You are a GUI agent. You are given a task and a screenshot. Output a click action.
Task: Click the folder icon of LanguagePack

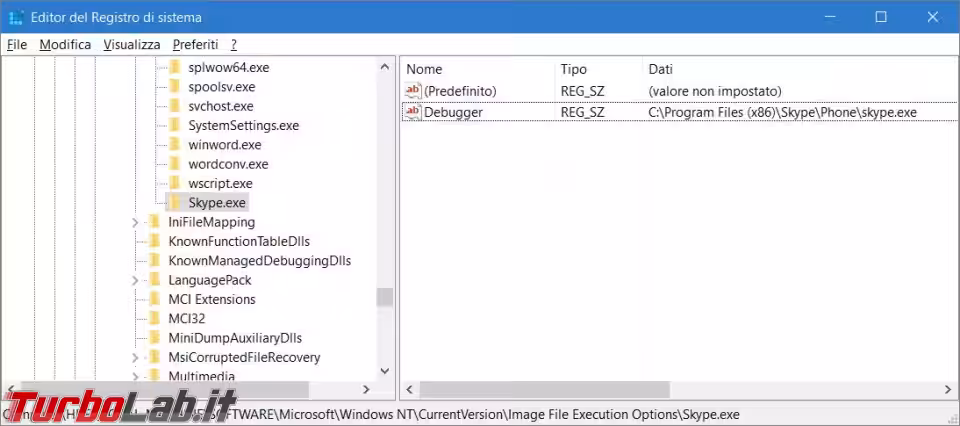point(155,280)
